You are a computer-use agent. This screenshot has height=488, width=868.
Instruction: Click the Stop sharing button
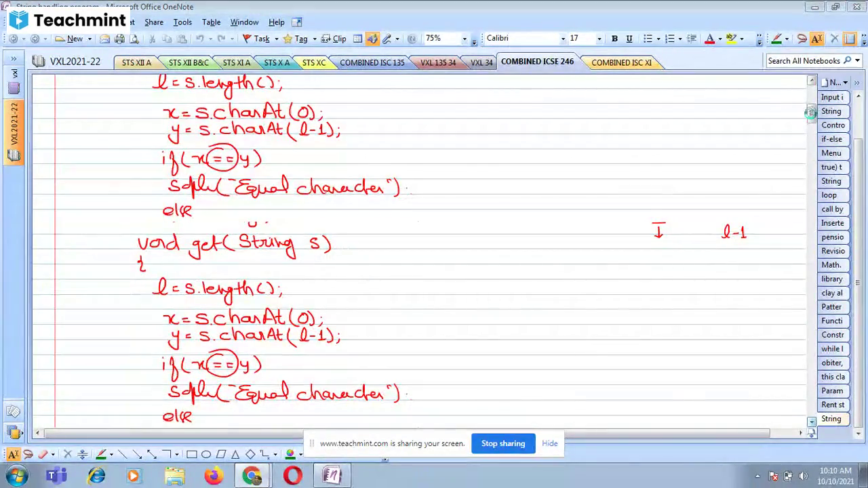coord(503,443)
